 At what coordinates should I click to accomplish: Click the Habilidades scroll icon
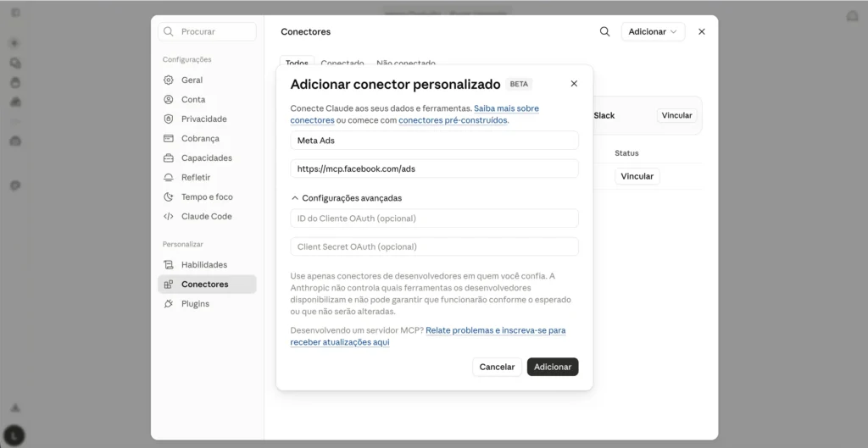pyautogui.click(x=169, y=265)
